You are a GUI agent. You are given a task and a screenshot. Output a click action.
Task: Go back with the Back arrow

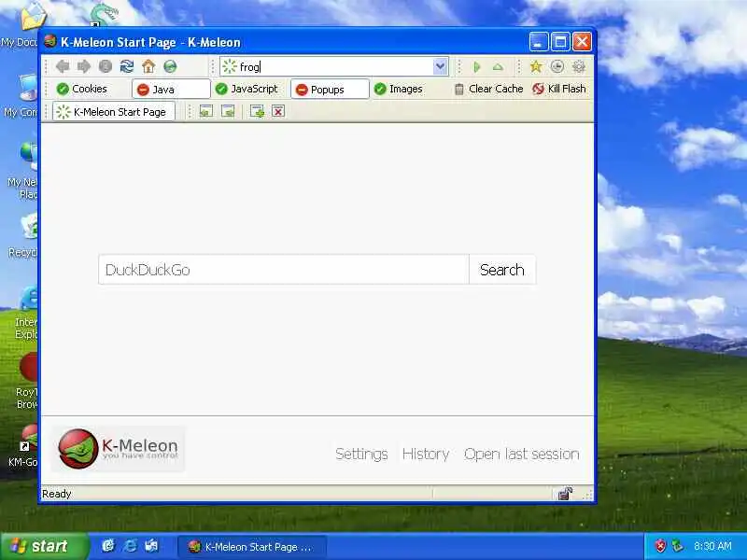click(63, 66)
